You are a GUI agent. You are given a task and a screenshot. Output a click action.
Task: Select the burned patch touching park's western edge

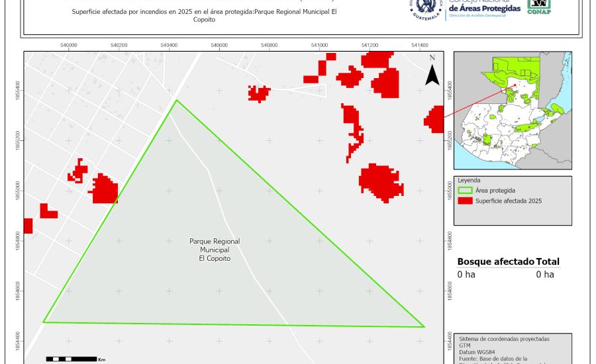[x=104, y=189]
